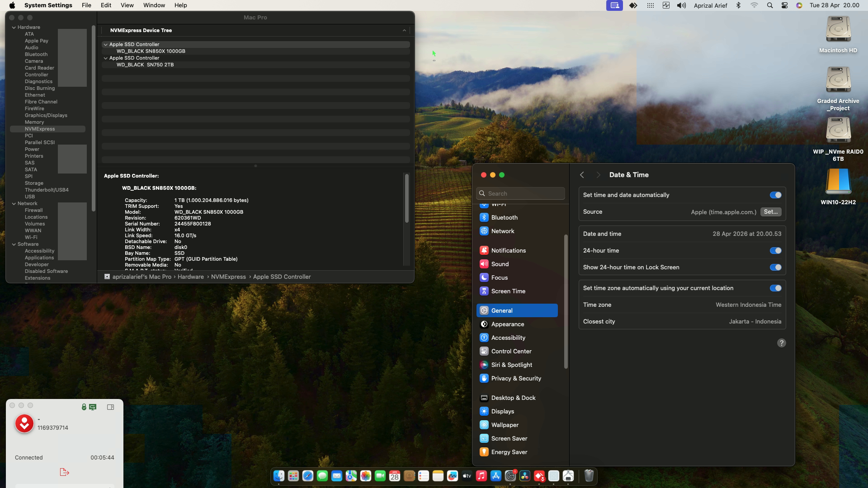Image resolution: width=868 pixels, height=488 pixels.
Task: Open Macintosh HD drive on desktop
Action: pyautogui.click(x=838, y=35)
